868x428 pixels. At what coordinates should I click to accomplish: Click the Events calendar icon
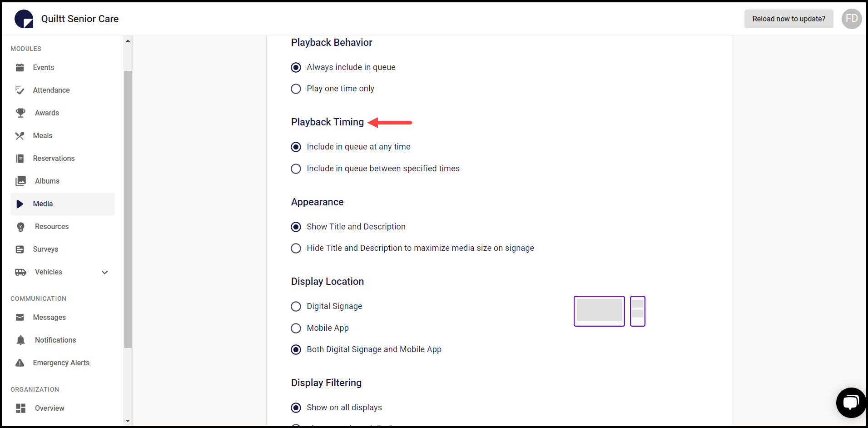coord(20,68)
